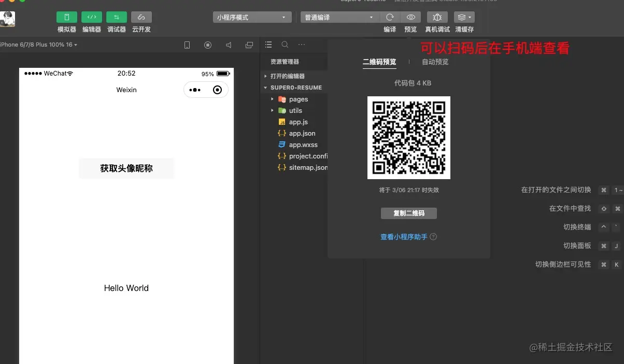
Task: Click the resource manager header
Action: coord(285,62)
